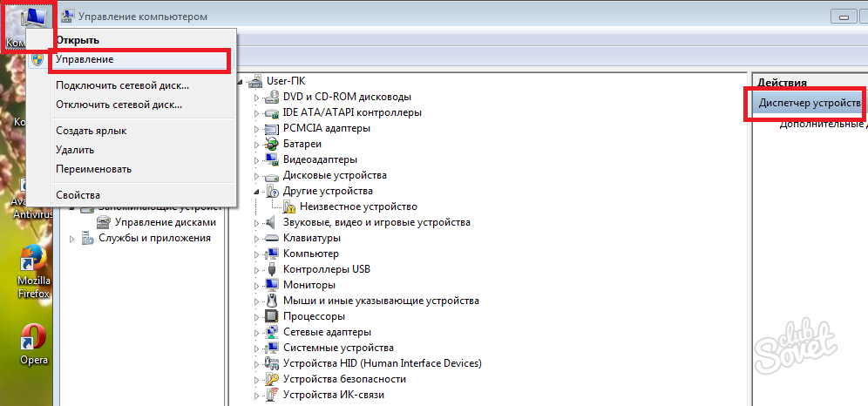Click the Сетевые адаптеры network icon
This screenshot has height=406, width=868.
[272, 332]
